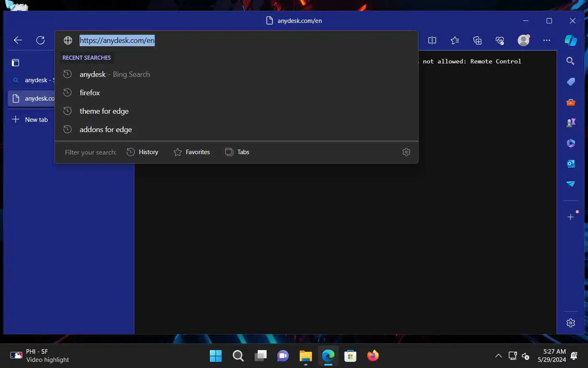
Task: Select the 'anydesk - Bing Search' suggestion
Action: (x=236, y=74)
